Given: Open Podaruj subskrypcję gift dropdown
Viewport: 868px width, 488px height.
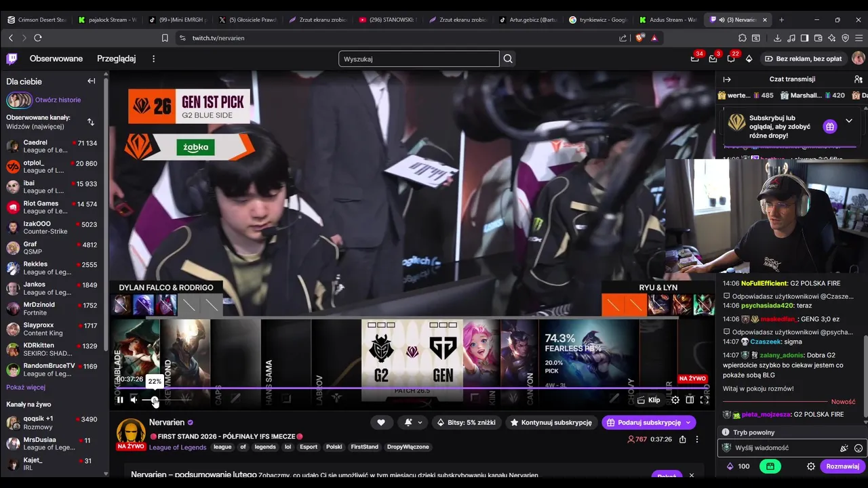Looking at the screenshot, I should point(649,422).
